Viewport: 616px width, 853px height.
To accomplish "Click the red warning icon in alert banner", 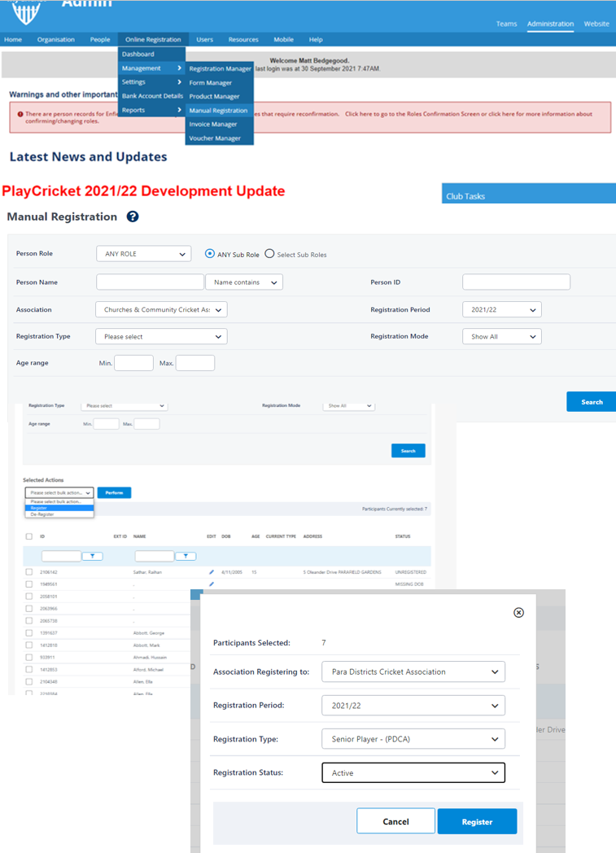I will coord(20,114).
